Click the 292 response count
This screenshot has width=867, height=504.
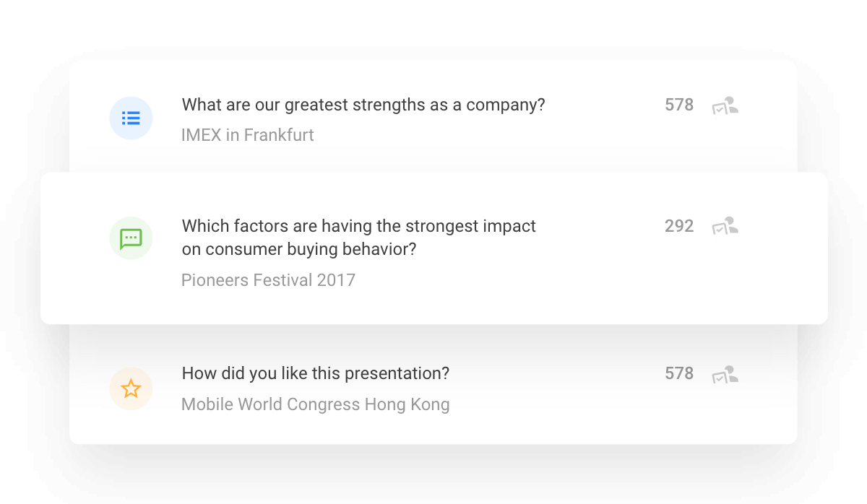[x=678, y=226]
